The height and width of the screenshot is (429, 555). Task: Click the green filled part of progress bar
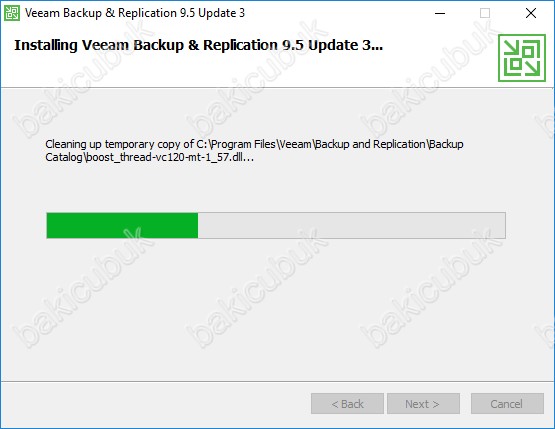point(122,225)
